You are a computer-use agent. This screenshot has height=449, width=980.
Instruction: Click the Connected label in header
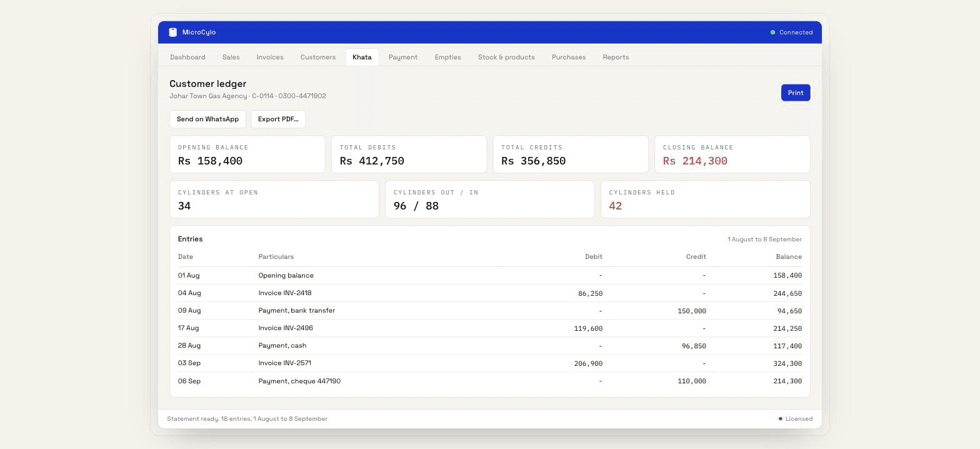pos(796,33)
